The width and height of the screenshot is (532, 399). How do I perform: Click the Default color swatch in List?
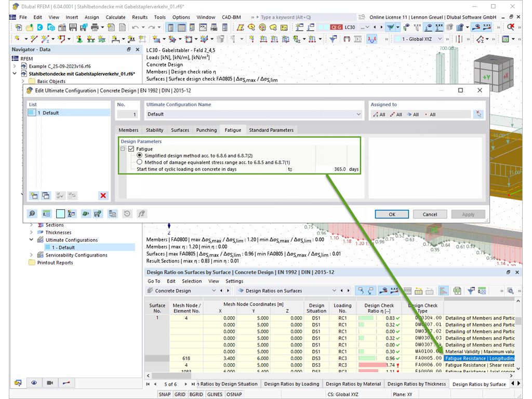tap(32, 113)
